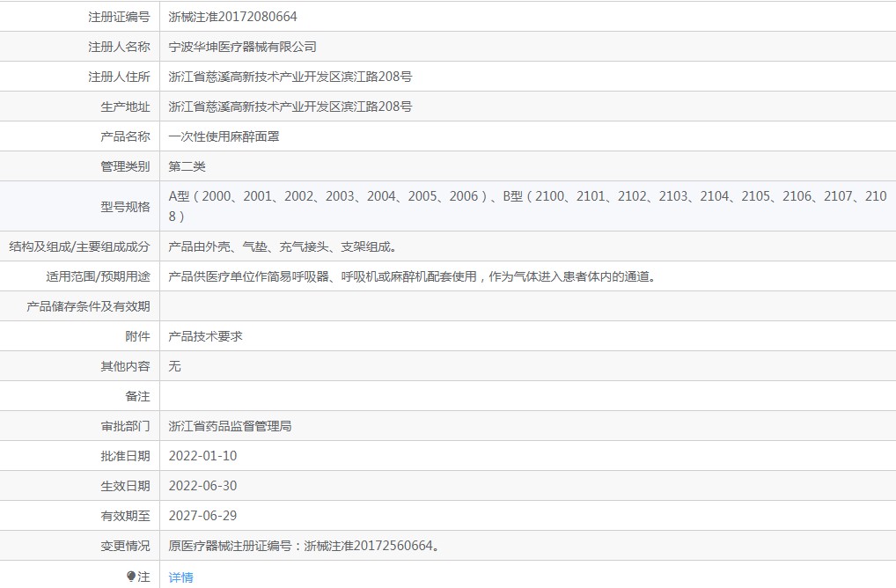896x588 pixels.
Task: Select the model specification text starting A型
Action: click(x=527, y=206)
